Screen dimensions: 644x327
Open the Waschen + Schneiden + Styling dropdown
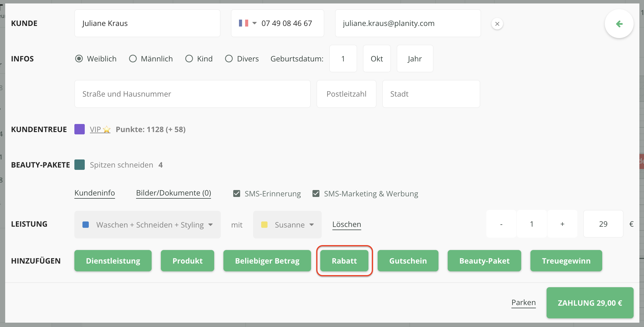pyautogui.click(x=148, y=225)
